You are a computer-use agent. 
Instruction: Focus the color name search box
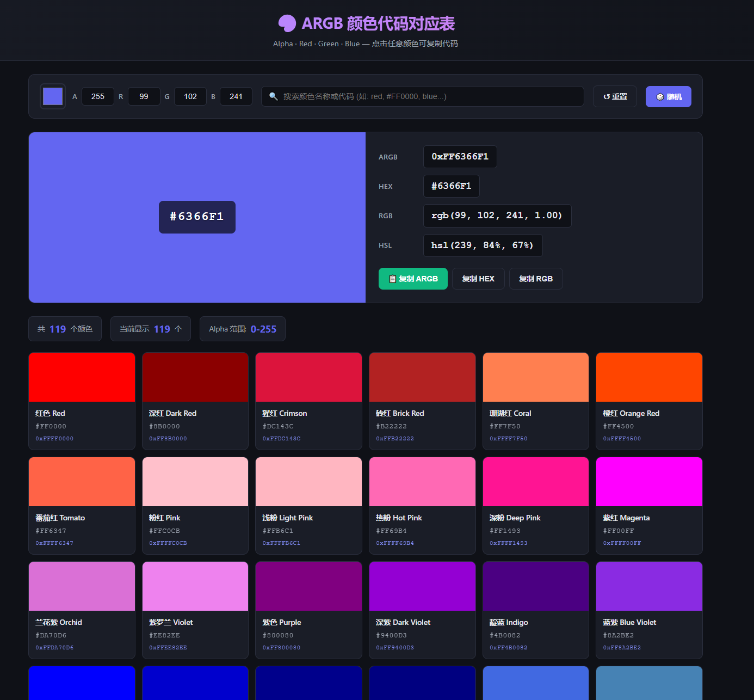[423, 96]
